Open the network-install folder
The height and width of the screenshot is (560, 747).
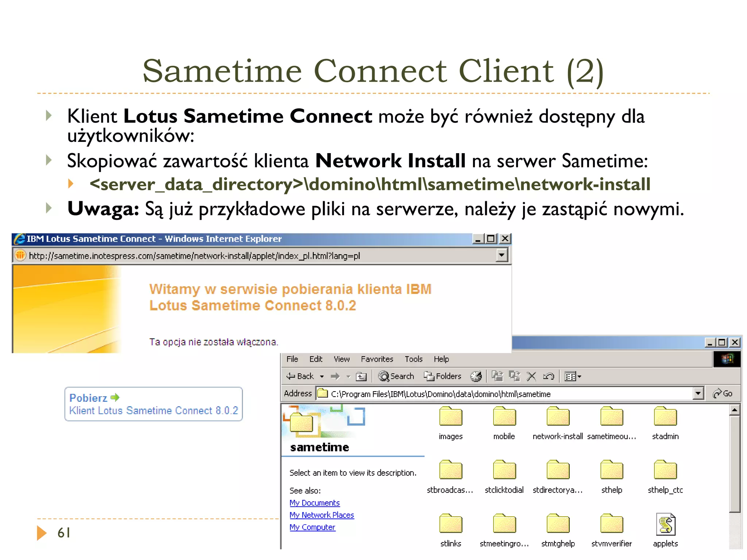pyautogui.click(x=558, y=423)
